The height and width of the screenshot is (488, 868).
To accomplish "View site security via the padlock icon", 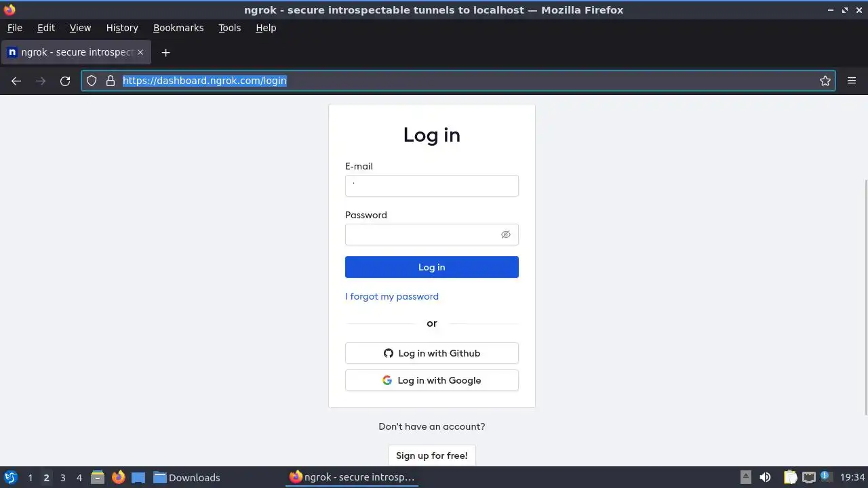I will coord(111,81).
